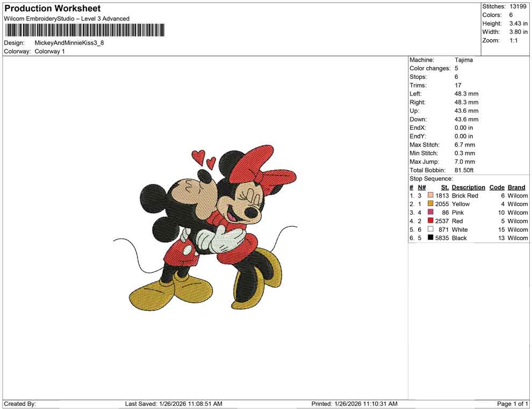Select the Yellow 2055 thread swatch
The width and height of the screenshot is (532, 409).
(x=432, y=204)
